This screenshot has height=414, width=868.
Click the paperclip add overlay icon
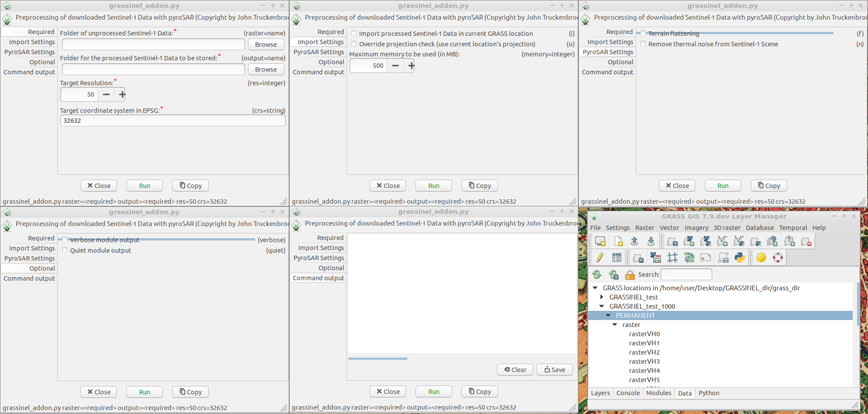[789, 241]
